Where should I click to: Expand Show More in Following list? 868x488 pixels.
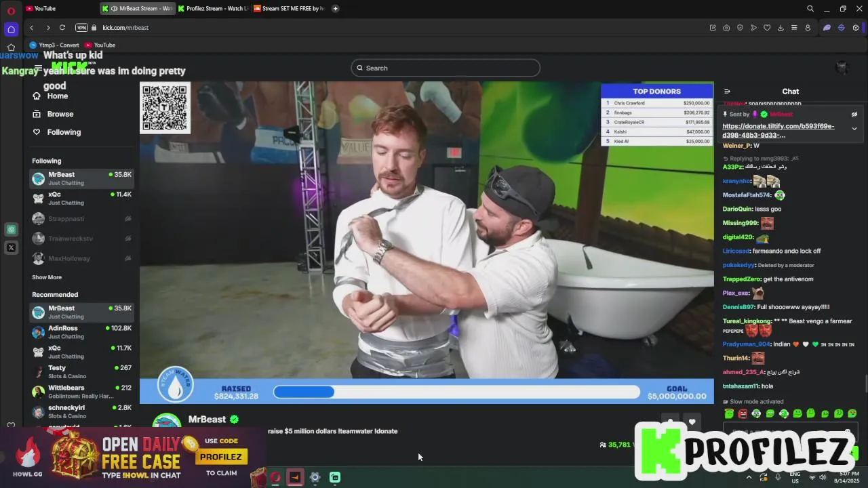(x=47, y=277)
